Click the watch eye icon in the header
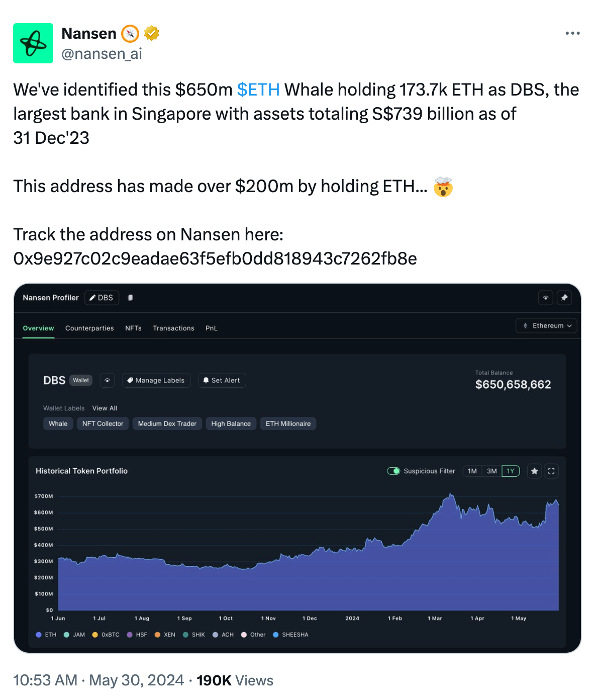Image resolution: width=595 pixels, height=700 pixels. pos(545,298)
